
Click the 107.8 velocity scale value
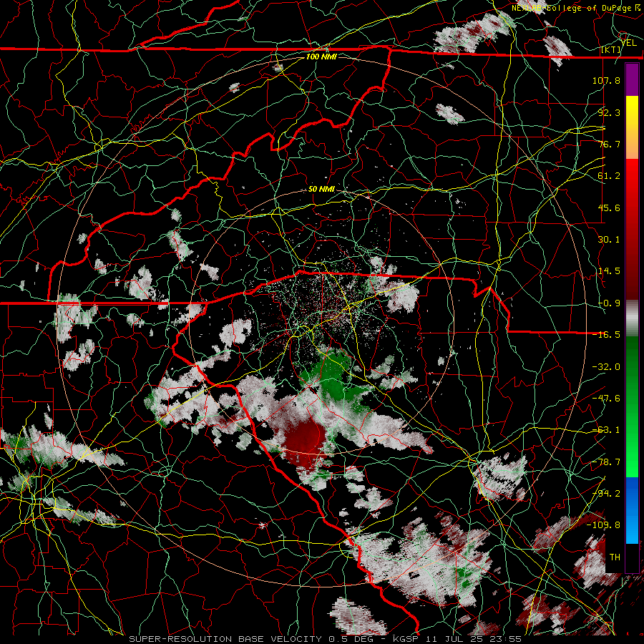click(606, 80)
